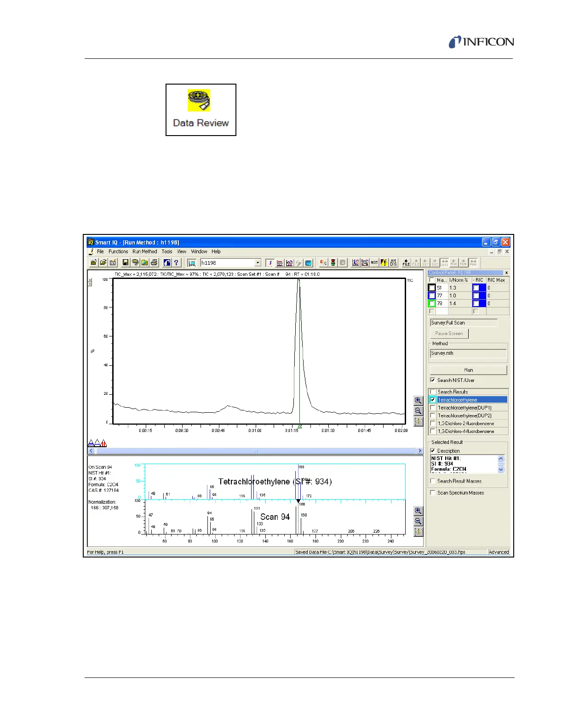Screen dimensions: 562x728
Task: Click the question mark help icon
Action: coord(176,262)
